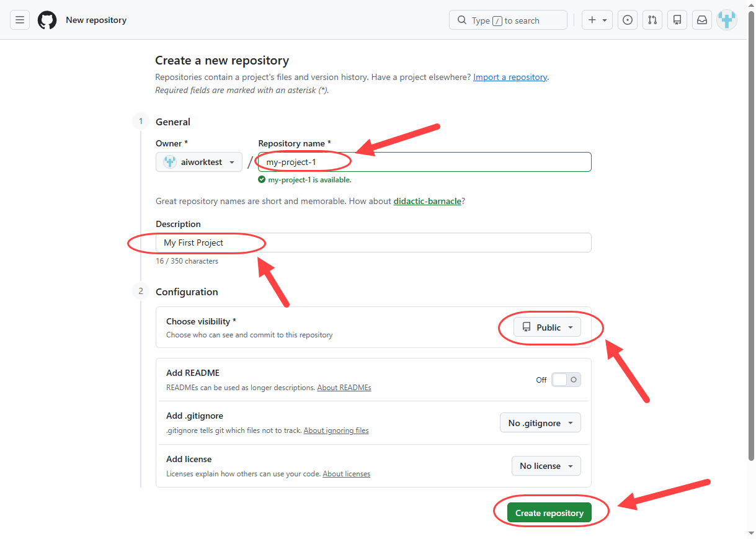Click the 'Configuration' section heading
The image size is (756, 539).
pos(187,292)
